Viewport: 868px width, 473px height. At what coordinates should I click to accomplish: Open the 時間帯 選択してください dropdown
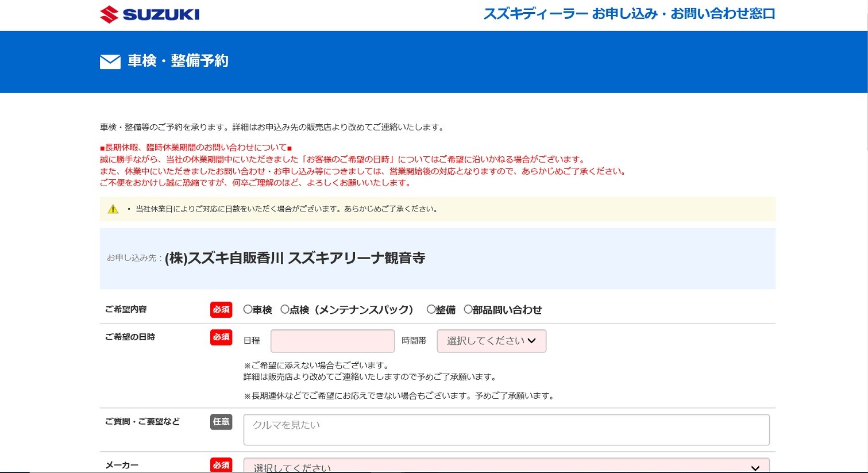(x=492, y=341)
